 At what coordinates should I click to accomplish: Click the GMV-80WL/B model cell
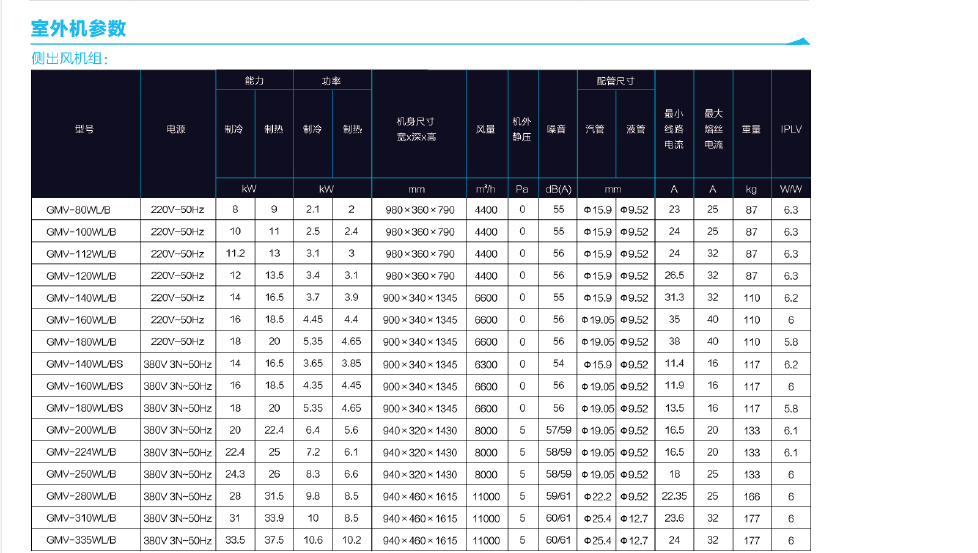click(x=81, y=210)
